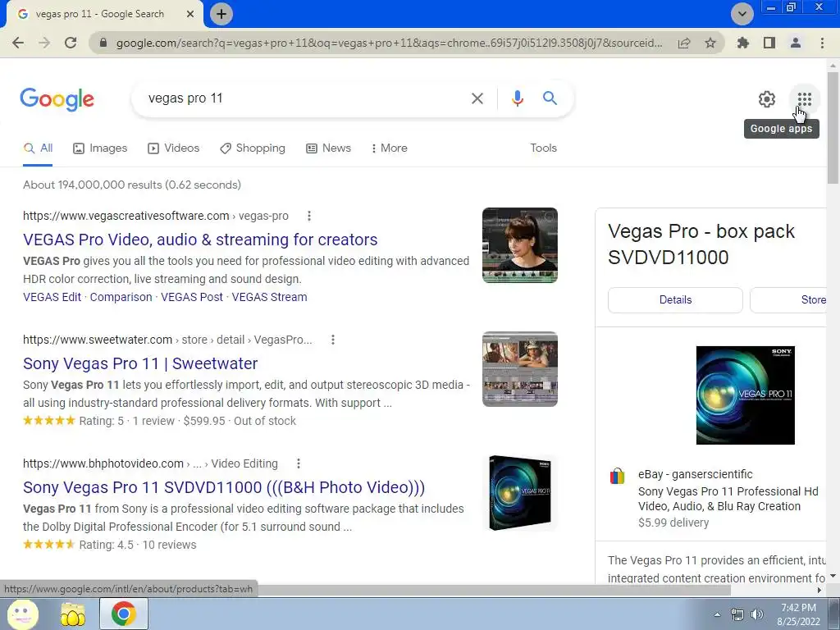Open the tab search dropdown arrow
The width and height of the screenshot is (840, 630).
742,14
